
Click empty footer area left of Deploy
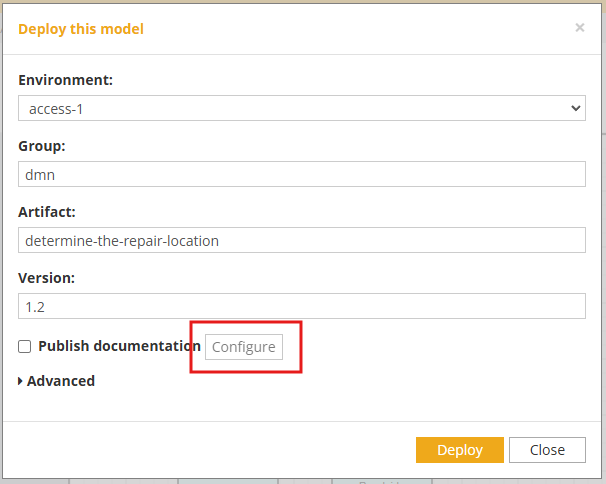point(209,450)
